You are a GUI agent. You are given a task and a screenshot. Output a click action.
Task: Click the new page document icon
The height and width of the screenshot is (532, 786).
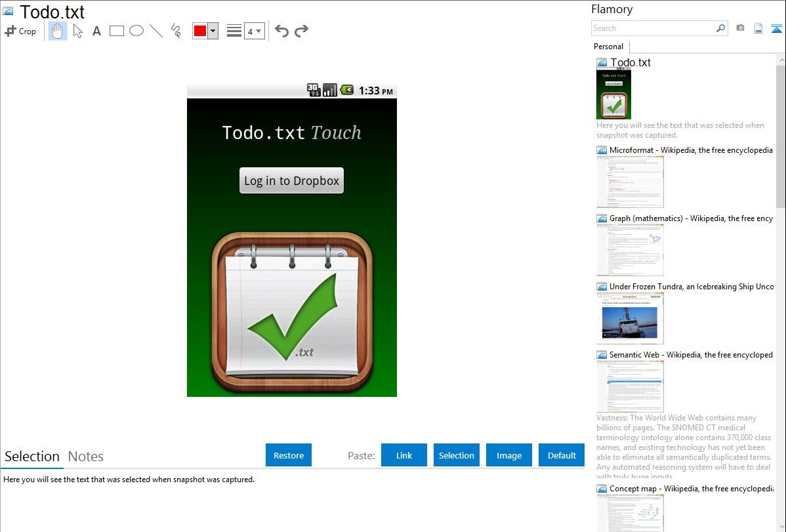(x=758, y=28)
